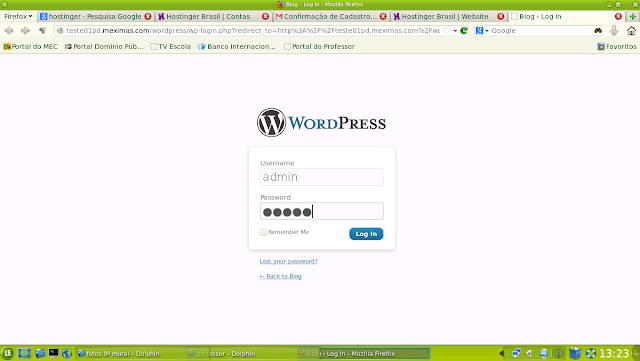Close the Confirmação de Cadastro tab
The image size is (640, 361).
[x=383, y=16]
